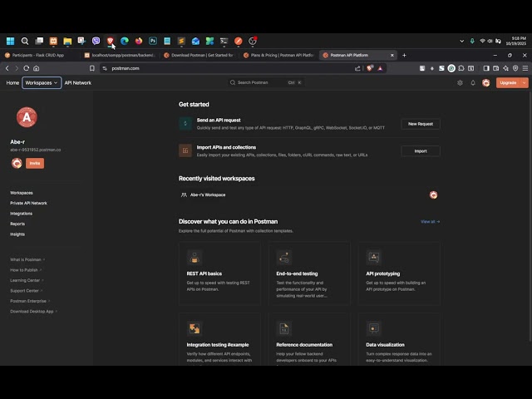Click the postman.com address bar
The width and height of the screenshot is (532, 399).
pyautogui.click(x=227, y=68)
